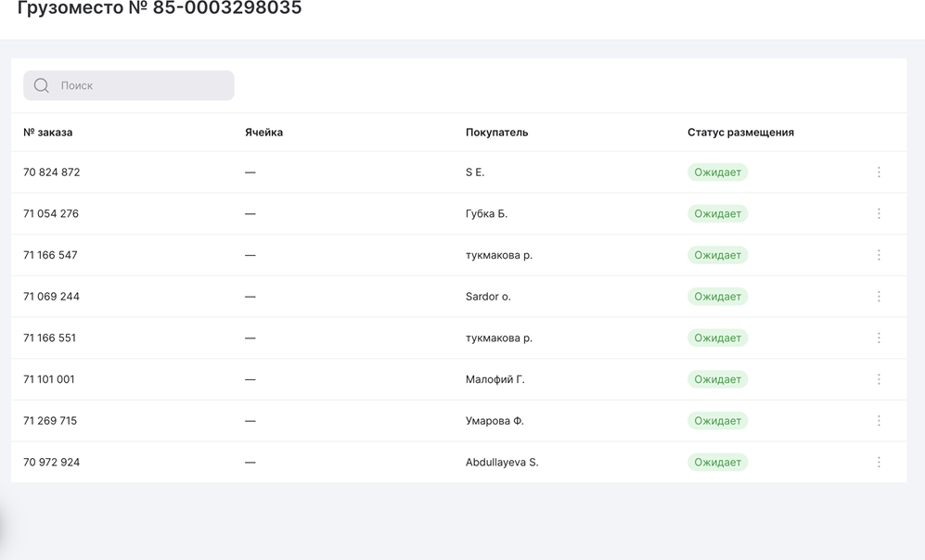Click the Ожидает status for Губка Б.

717,213
